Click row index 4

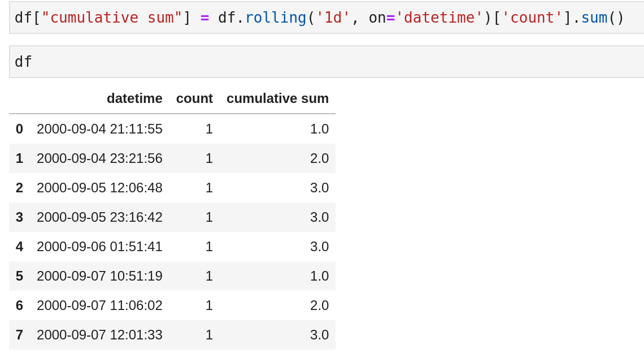tap(19, 247)
